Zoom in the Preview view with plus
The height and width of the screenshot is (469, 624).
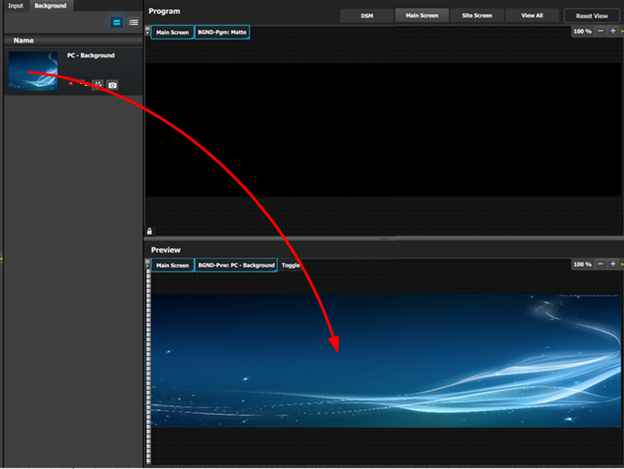click(613, 264)
